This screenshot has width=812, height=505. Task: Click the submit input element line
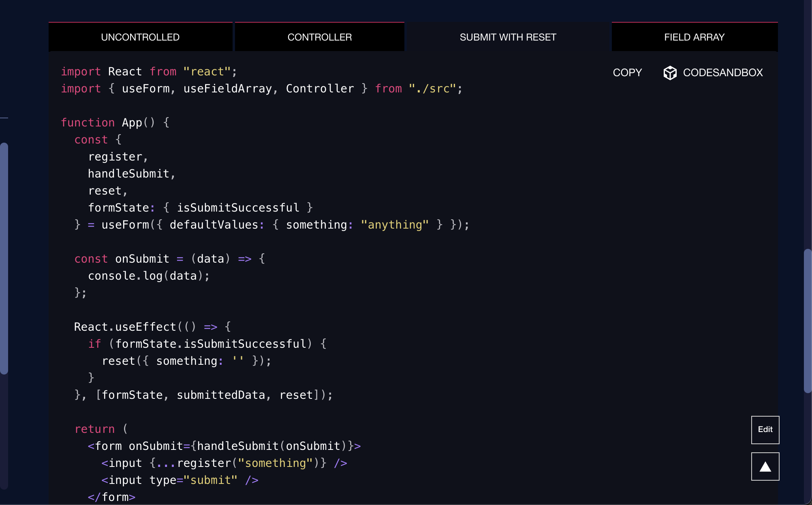point(179,480)
